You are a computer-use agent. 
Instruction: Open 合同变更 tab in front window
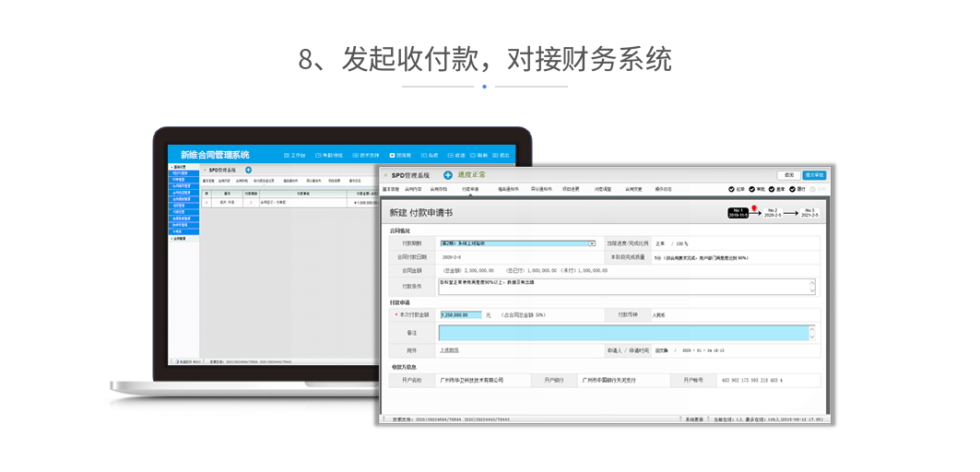click(x=633, y=189)
